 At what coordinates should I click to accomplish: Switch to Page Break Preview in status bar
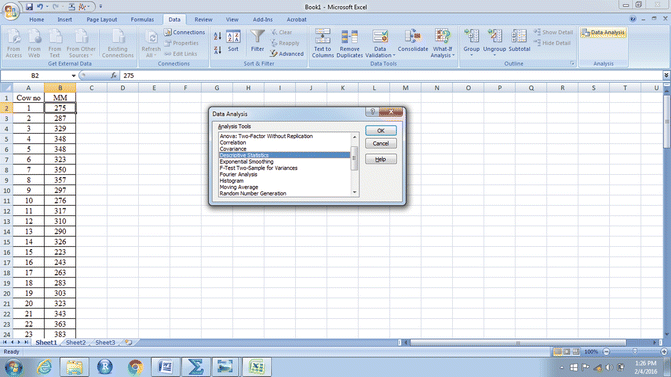click(x=576, y=352)
